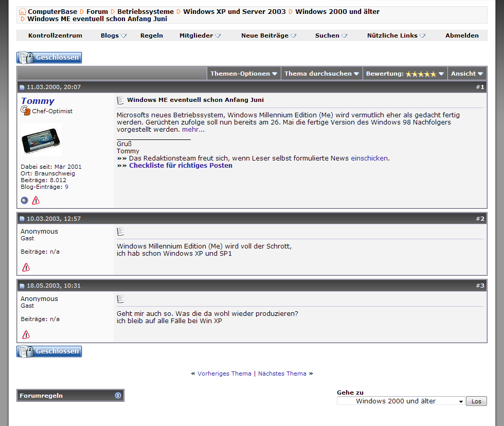Open Tommy's user profile name
504x426 pixels.
coord(38,101)
